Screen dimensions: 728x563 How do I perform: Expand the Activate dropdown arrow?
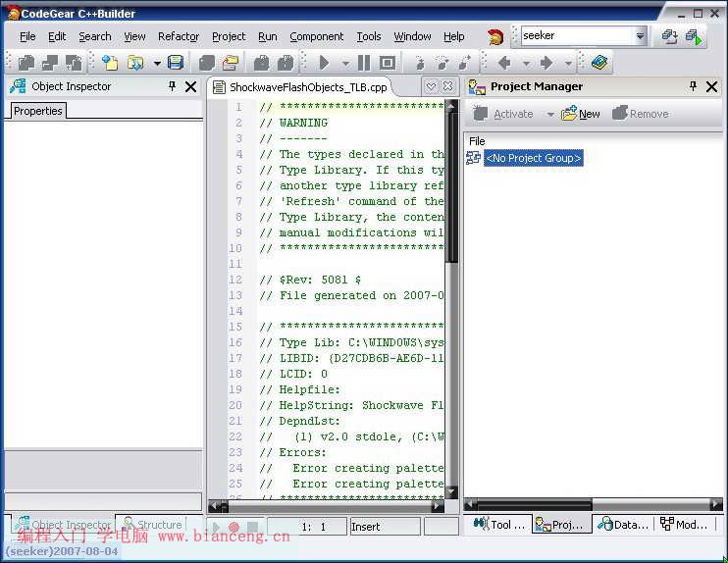click(x=550, y=114)
